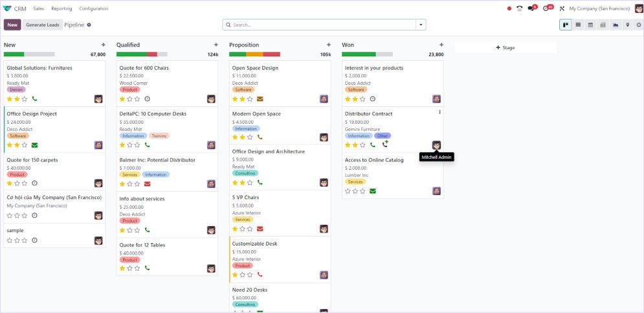Click the New button
The width and height of the screenshot is (644, 313).
tap(12, 25)
